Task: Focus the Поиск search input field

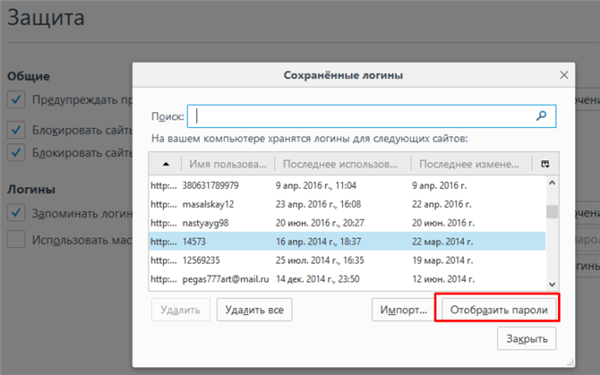Action: [372, 116]
